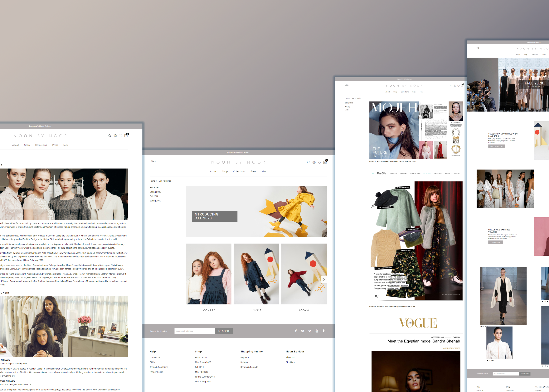Expand the USD currency dropdown

[152, 161]
